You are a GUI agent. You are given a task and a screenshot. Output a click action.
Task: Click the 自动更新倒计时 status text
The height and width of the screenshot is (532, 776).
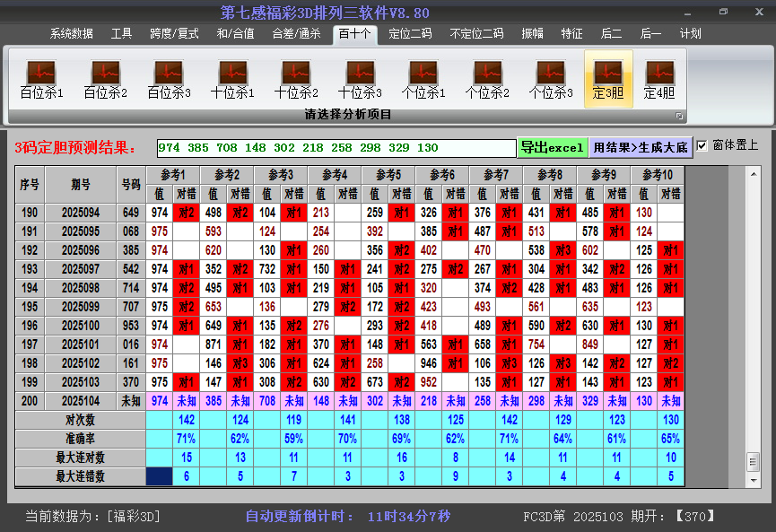(348, 517)
